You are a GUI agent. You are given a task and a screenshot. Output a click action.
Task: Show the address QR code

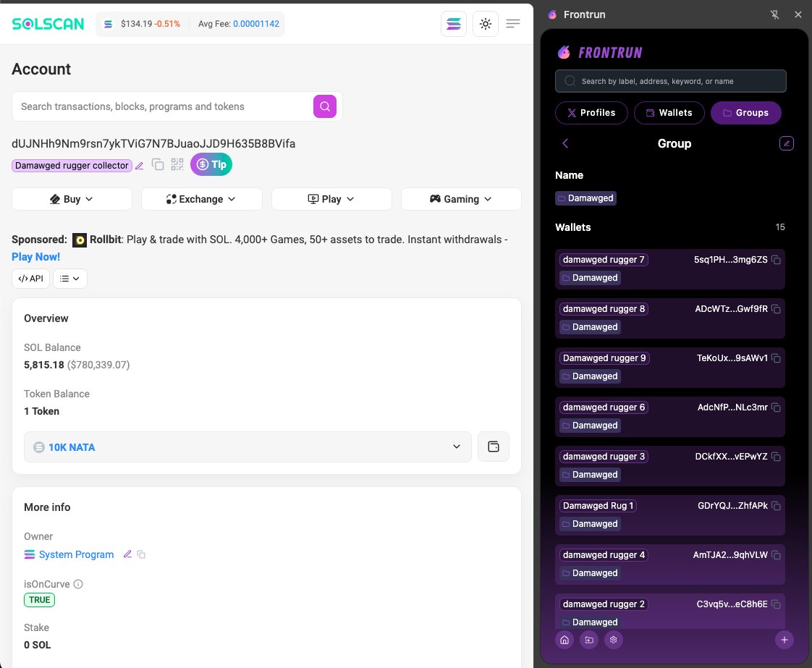tap(177, 165)
